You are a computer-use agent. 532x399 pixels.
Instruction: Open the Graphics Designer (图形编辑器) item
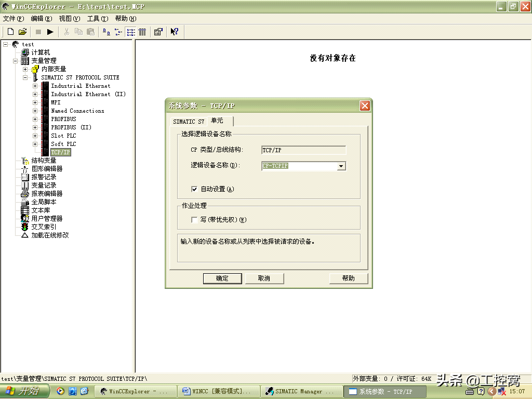tap(47, 169)
